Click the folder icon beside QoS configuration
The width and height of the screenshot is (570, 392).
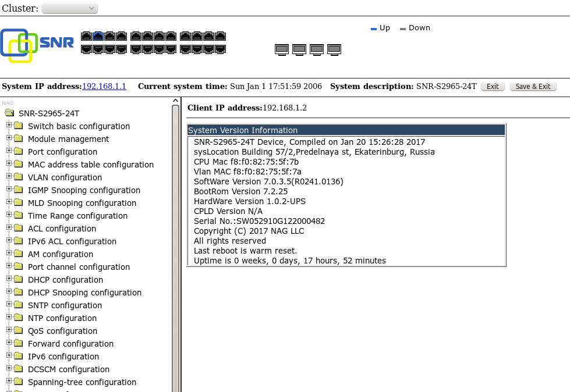coord(19,331)
